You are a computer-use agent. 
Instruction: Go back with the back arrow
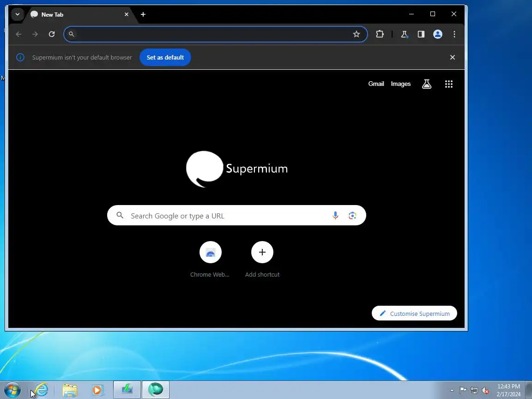pos(18,34)
